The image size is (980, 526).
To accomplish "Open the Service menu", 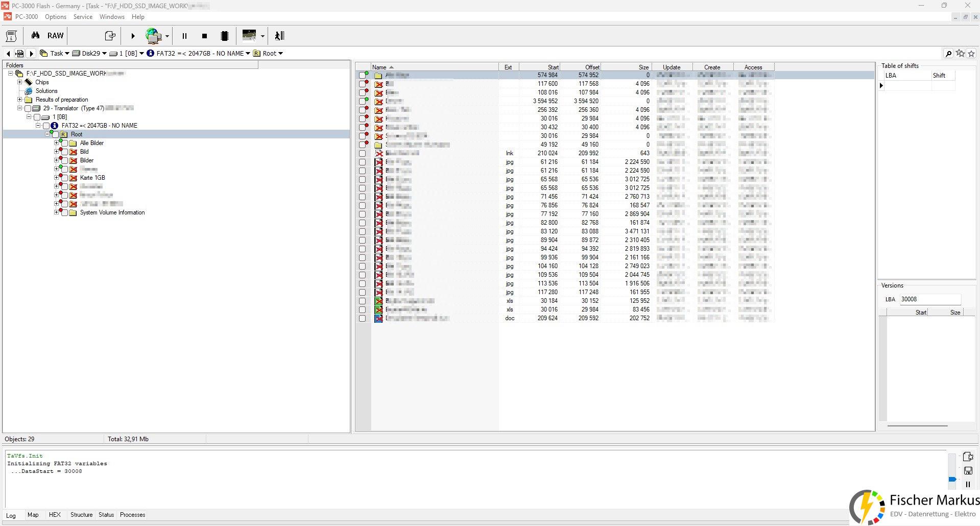I will tap(83, 17).
